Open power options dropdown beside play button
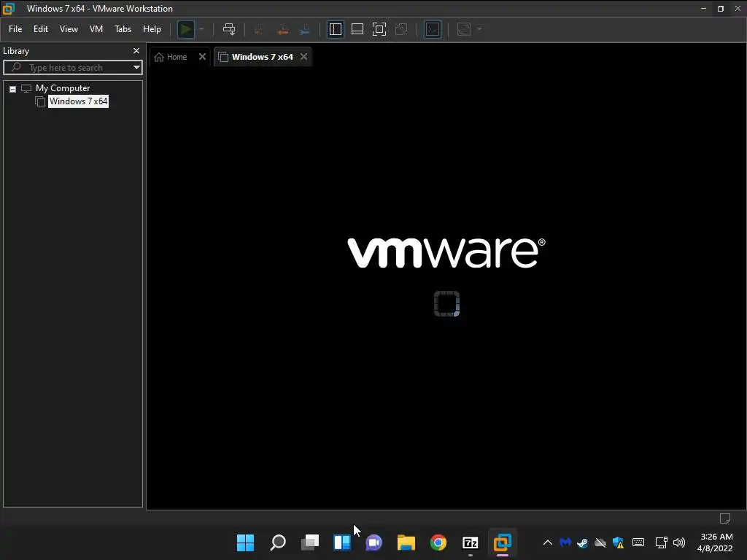Viewport: 747px width, 560px height. [201, 29]
